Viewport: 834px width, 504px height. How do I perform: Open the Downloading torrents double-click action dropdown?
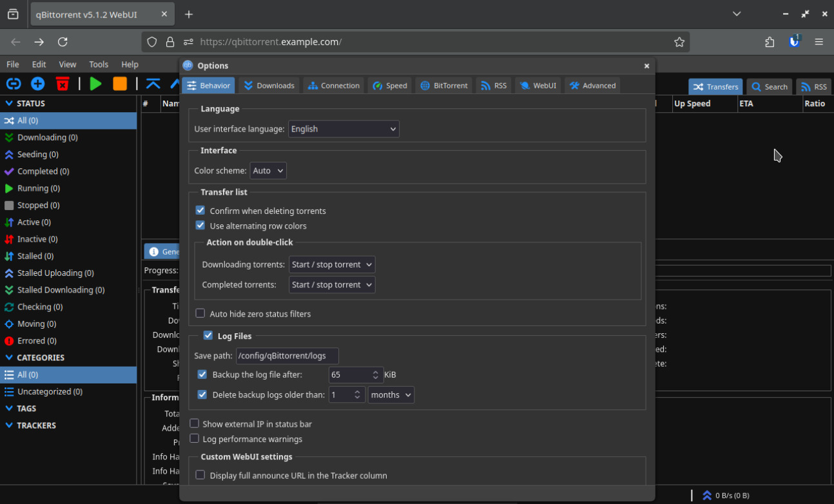(x=332, y=265)
